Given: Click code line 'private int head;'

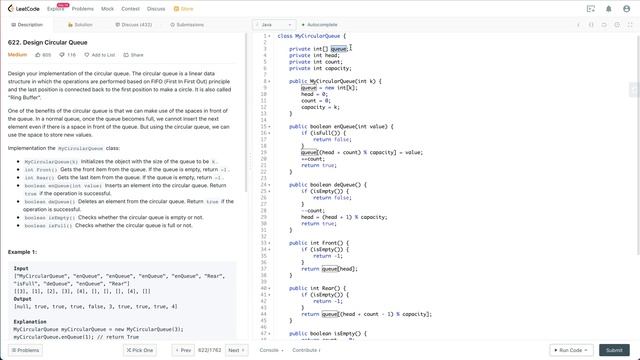Looking at the screenshot, I should [314, 55].
